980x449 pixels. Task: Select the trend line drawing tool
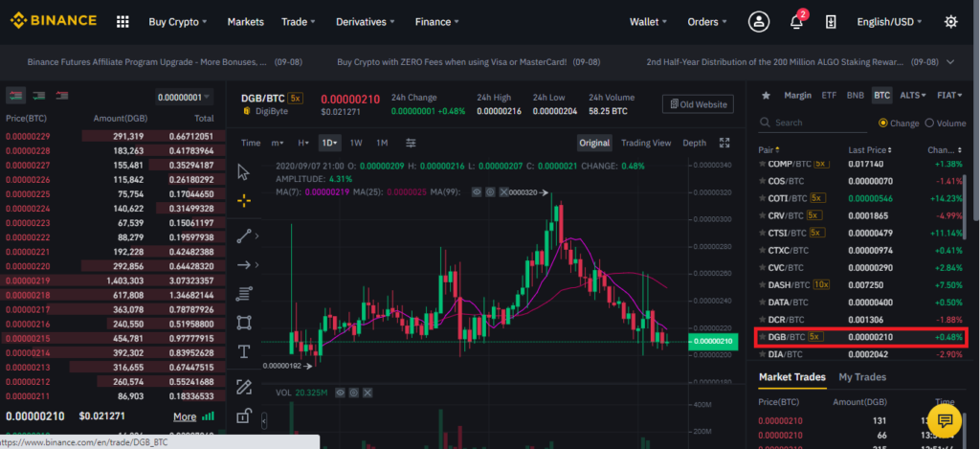(244, 236)
